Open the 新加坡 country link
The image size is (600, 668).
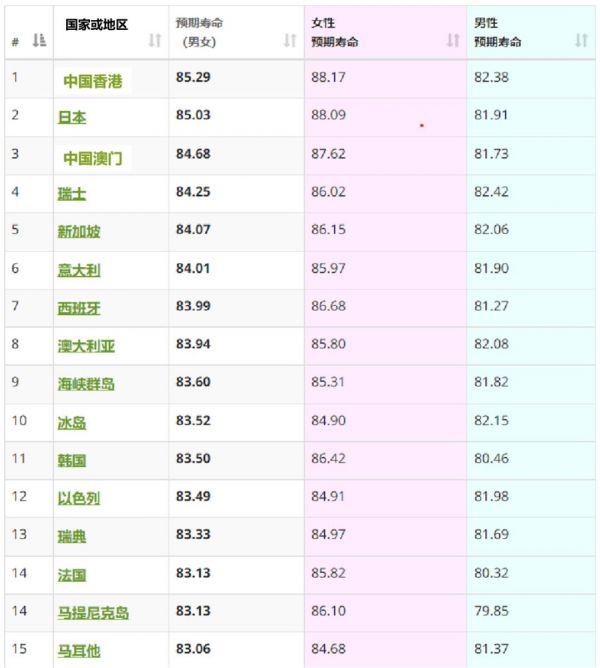(x=79, y=232)
